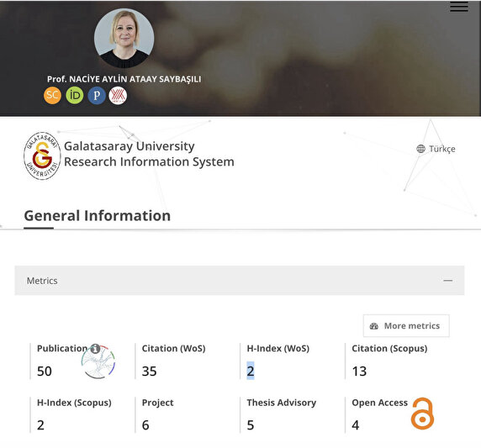Screen dimensions: 481x448
Task: Open the blue Publons P icon
Action: pos(97,95)
